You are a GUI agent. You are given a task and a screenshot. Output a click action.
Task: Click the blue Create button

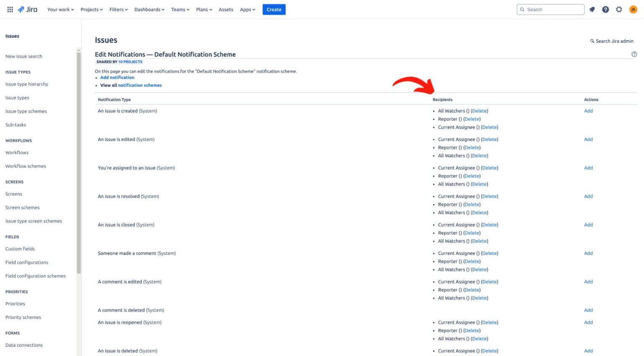pos(274,9)
